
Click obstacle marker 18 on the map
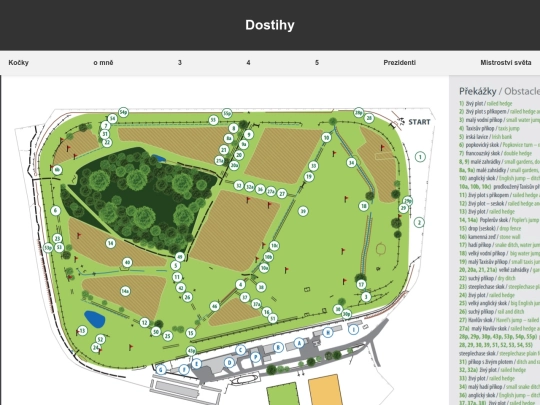pos(364,206)
